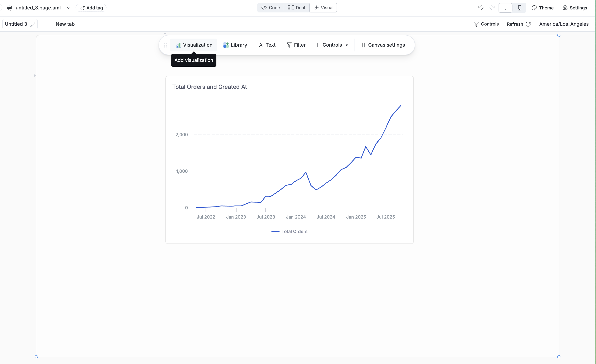This screenshot has height=364, width=596.
Task: Open Settings gear menu
Action: point(575,8)
